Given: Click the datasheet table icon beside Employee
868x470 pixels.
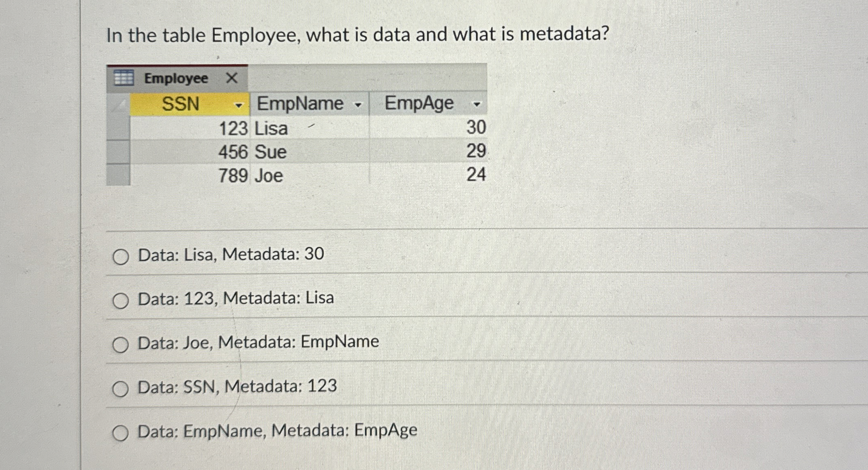Looking at the screenshot, I should (123, 78).
